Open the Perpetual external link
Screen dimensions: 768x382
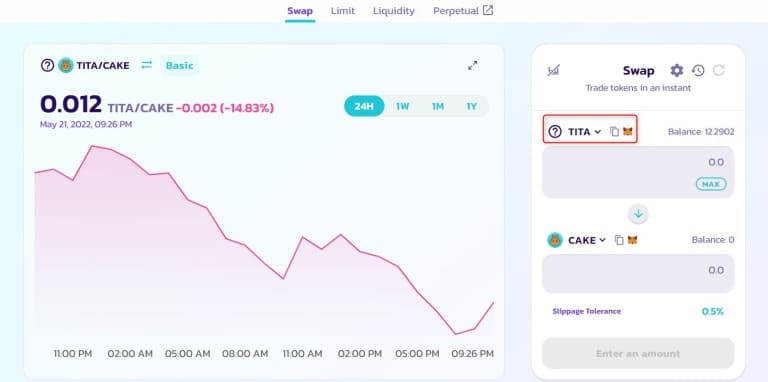point(463,11)
